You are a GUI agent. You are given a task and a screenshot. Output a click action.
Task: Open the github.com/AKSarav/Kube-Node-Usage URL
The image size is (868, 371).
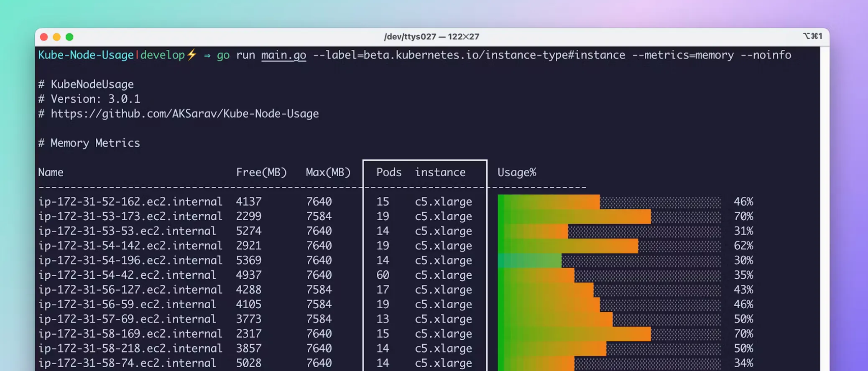(185, 114)
